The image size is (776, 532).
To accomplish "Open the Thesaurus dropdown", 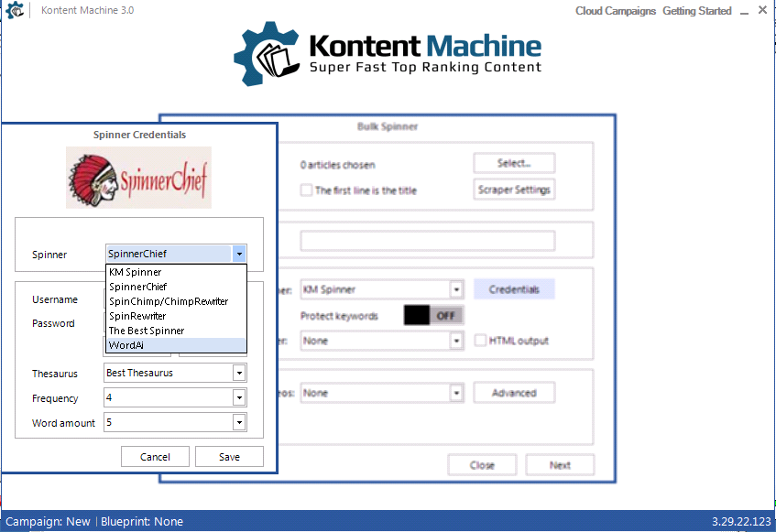I will click(x=238, y=373).
